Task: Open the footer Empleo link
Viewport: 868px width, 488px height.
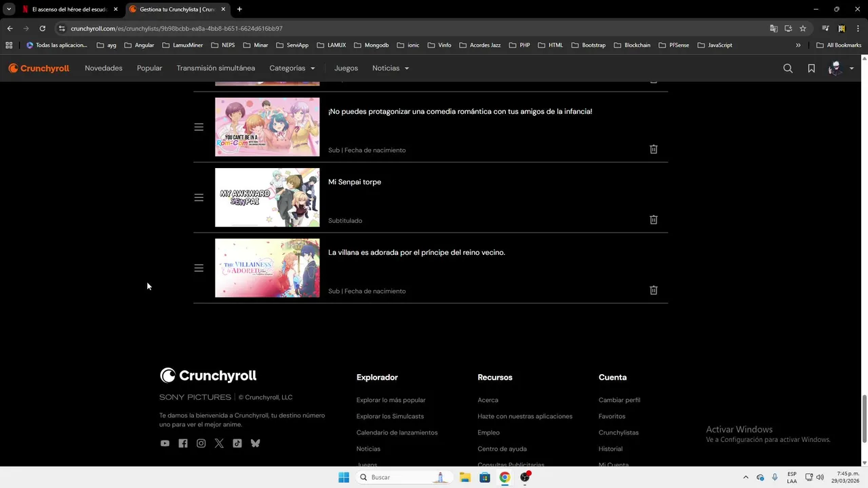Action: pyautogui.click(x=488, y=432)
